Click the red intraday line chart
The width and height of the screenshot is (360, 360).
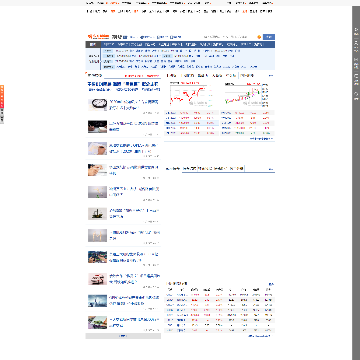pos(189,95)
